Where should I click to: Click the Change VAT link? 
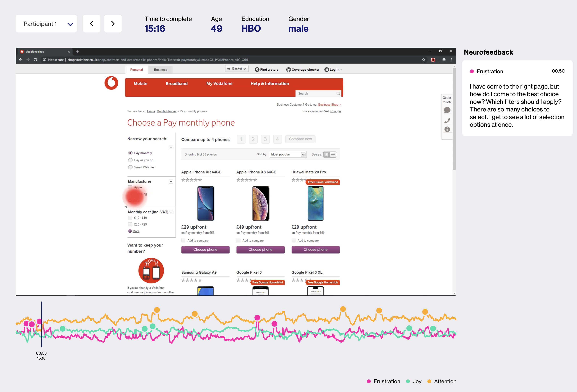335,111
